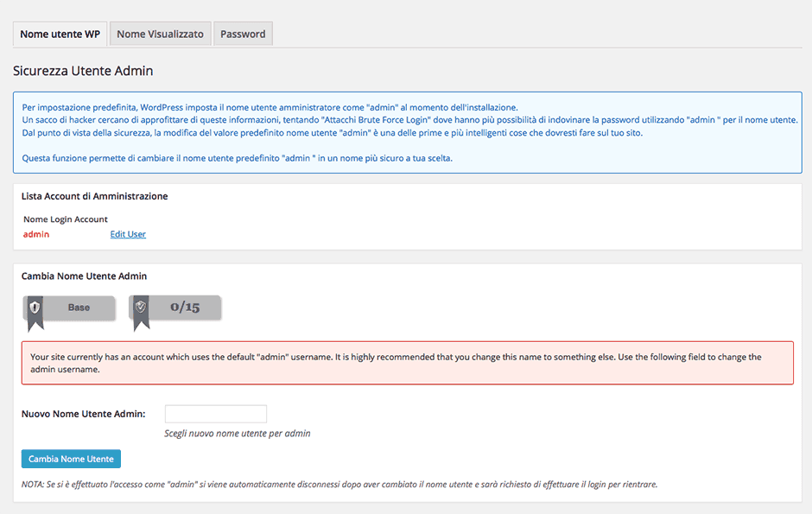
Task: Click the Nuovo Nome Utente Admin label
Action: [x=83, y=414]
